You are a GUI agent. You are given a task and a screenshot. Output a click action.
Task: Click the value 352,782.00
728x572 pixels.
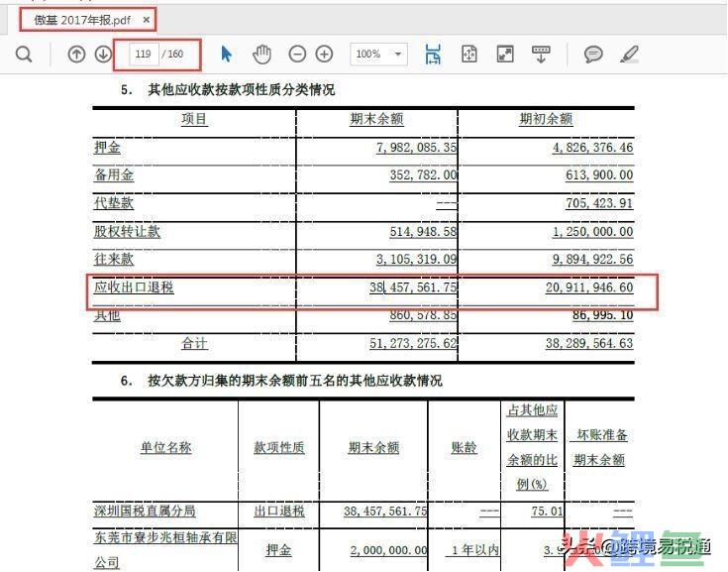[x=424, y=174]
